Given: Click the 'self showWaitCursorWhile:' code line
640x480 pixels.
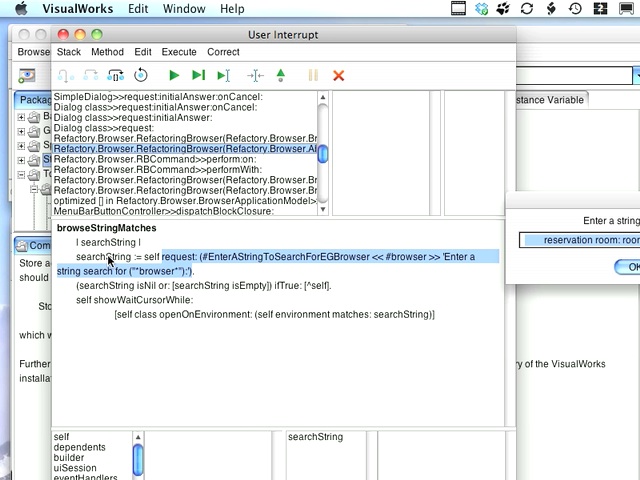Looking at the screenshot, I should click(x=134, y=300).
